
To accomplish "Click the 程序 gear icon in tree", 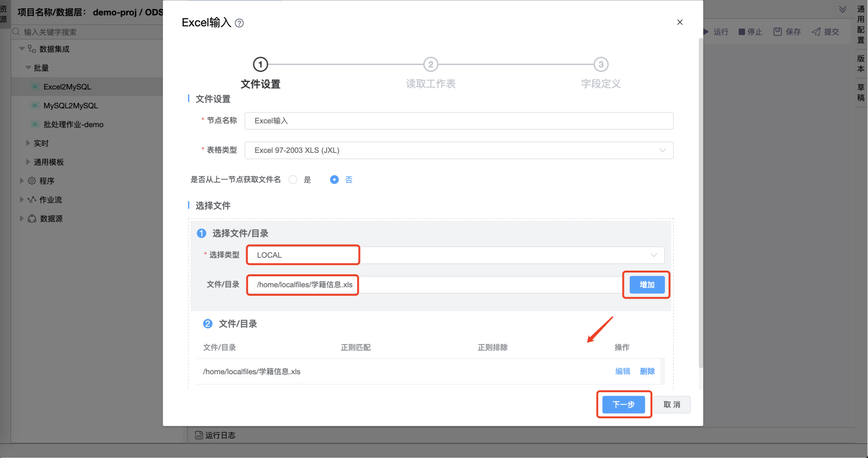I will coord(32,181).
